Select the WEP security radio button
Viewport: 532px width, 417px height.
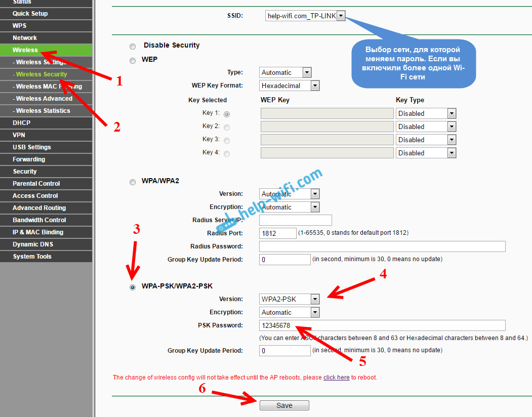(x=133, y=60)
